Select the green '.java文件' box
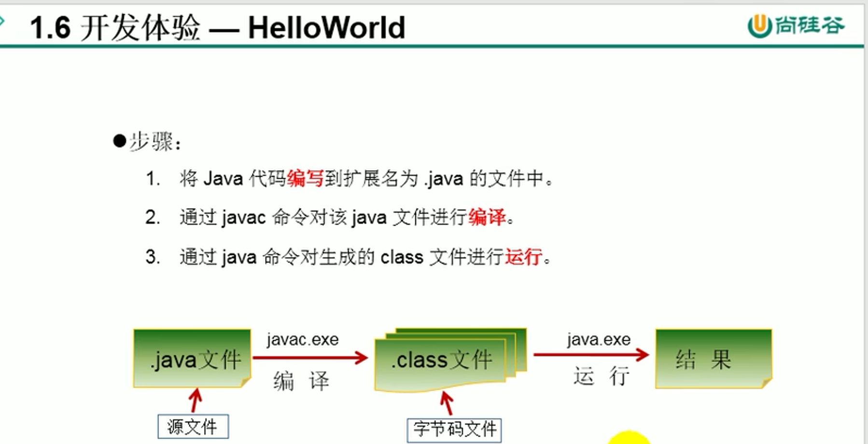 (x=192, y=358)
